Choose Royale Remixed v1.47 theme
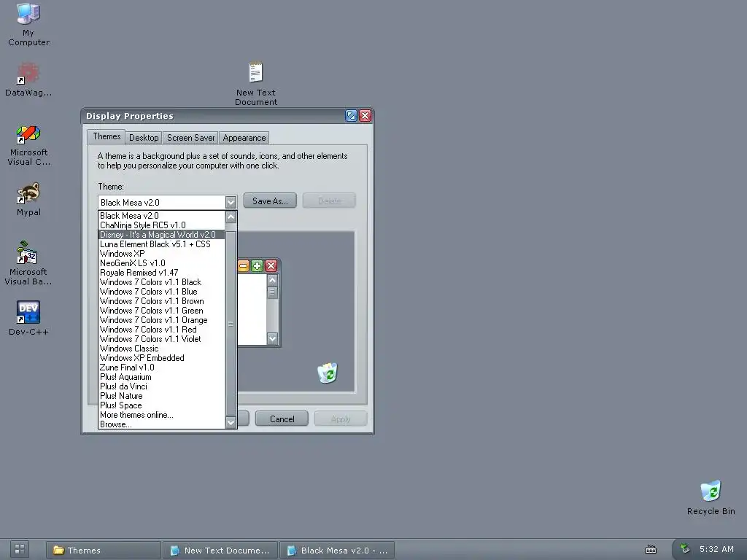The width and height of the screenshot is (747, 560). click(x=161, y=273)
